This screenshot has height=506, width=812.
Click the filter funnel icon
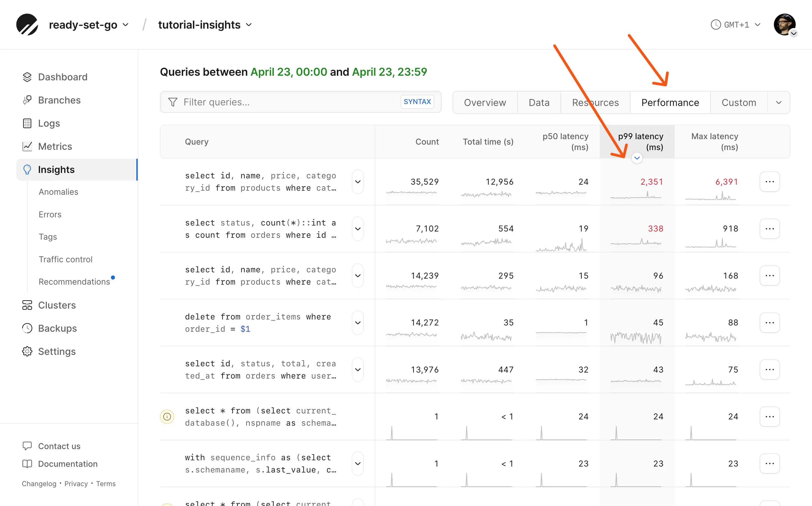click(x=173, y=102)
